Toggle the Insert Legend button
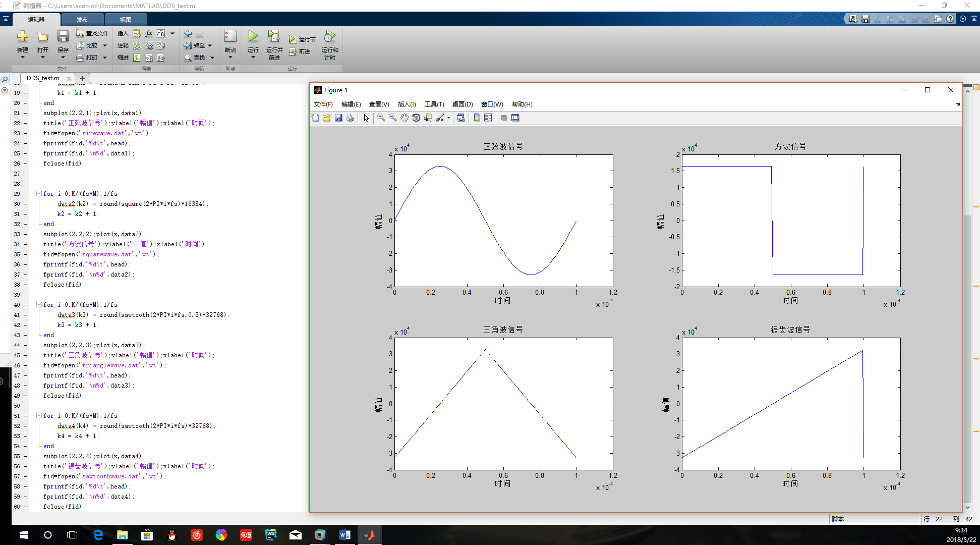Screen dimensions: 980x545 point(488,118)
